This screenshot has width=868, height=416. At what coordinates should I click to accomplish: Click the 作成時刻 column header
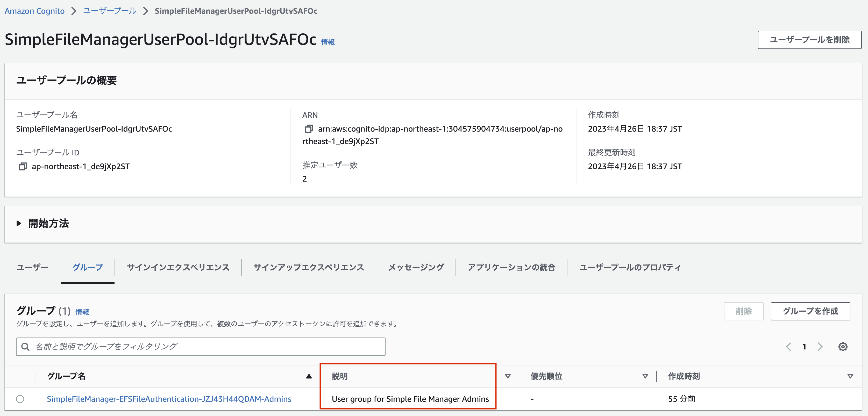[x=684, y=376]
